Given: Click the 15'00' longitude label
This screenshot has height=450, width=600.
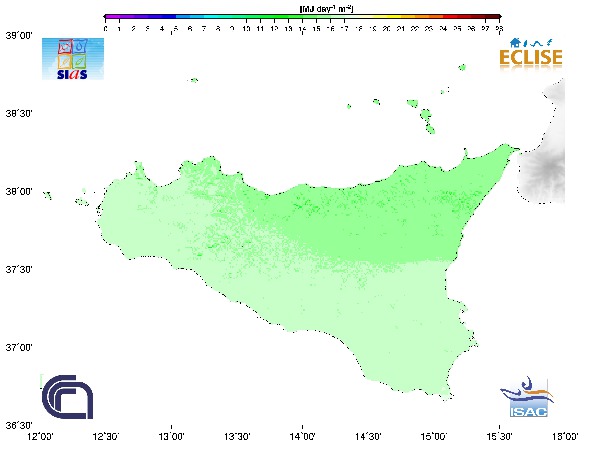Looking at the screenshot, I should pyautogui.click(x=434, y=436).
